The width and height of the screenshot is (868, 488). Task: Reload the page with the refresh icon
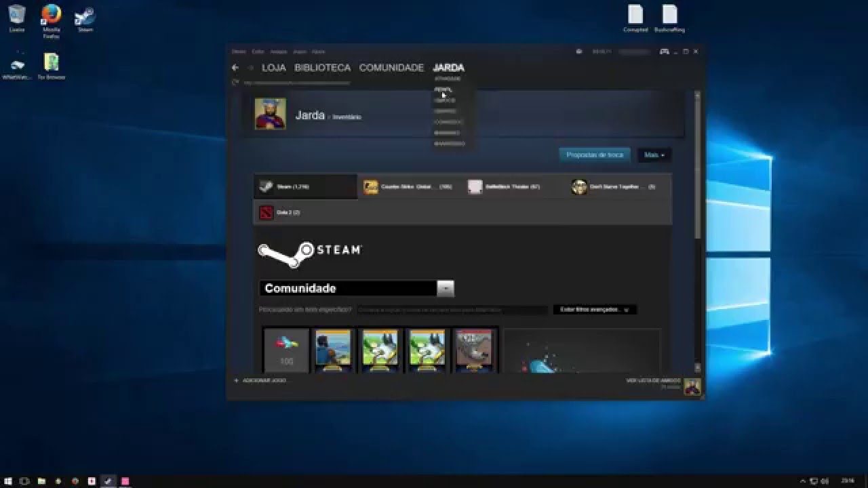point(235,83)
